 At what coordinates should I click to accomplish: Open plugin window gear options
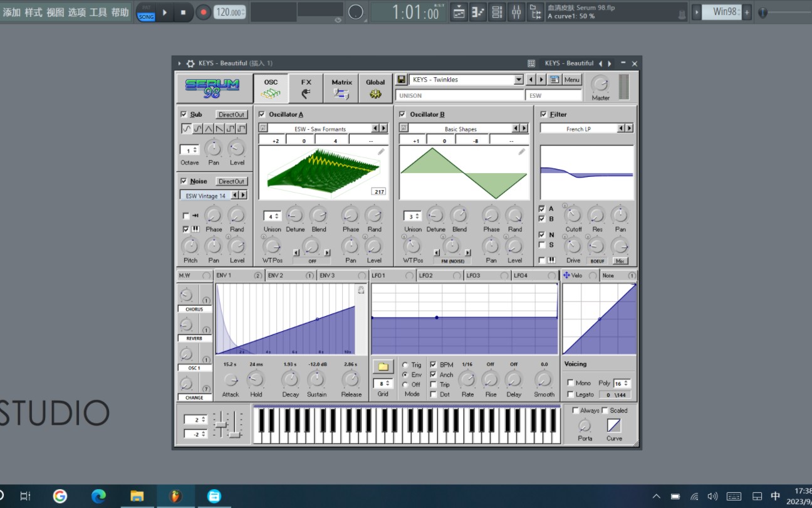190,63
